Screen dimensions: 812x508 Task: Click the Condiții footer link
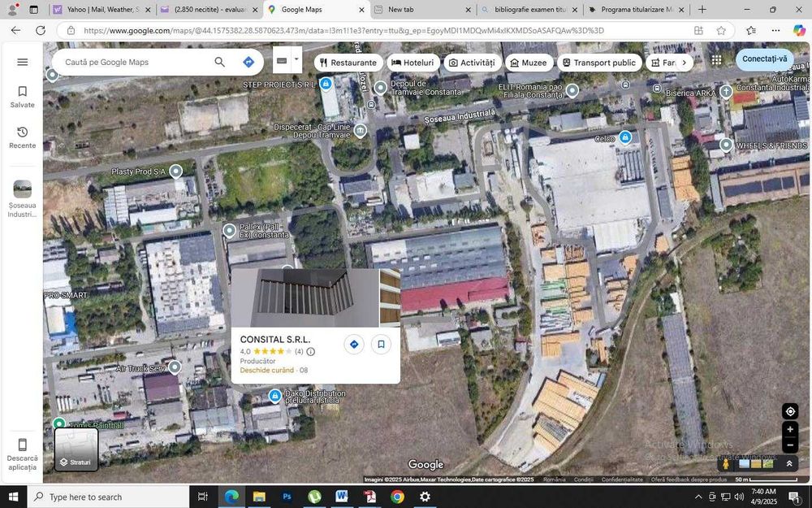coord(584,480)
